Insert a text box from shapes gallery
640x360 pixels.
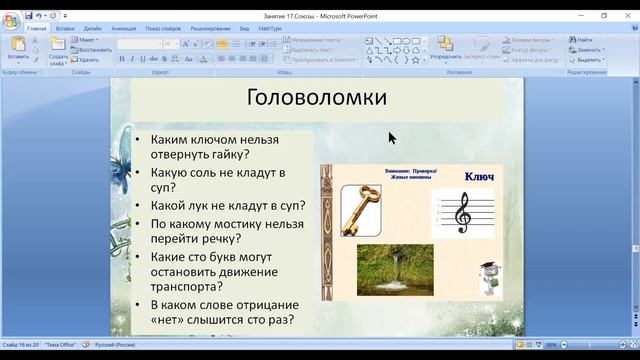[x=369, y=41]
